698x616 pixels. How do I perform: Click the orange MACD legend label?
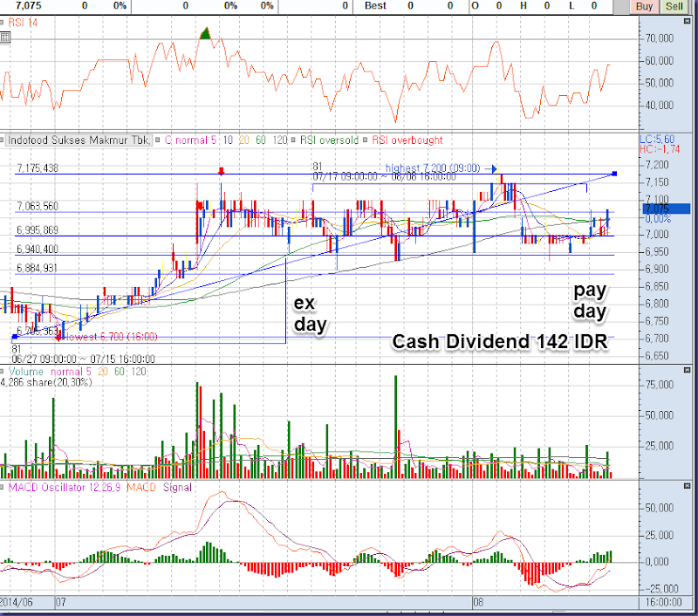coord(141,488)
